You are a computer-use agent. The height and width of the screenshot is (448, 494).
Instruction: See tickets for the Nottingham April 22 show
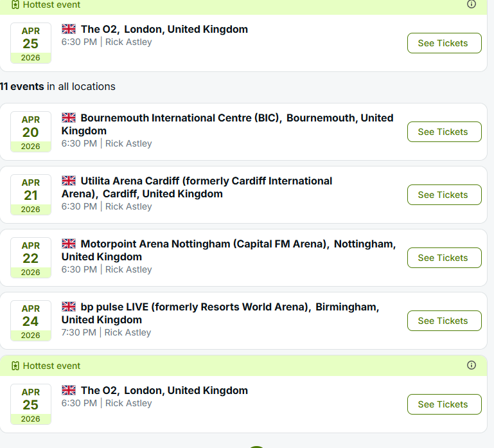coord(445,258)
